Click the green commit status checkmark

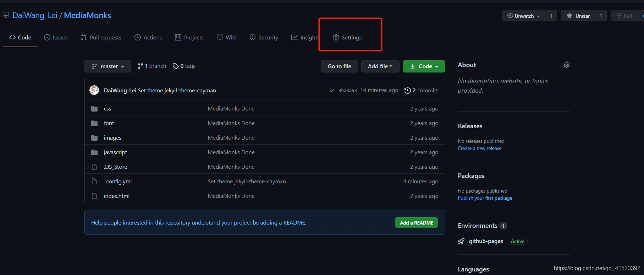[x=332, y=90]
